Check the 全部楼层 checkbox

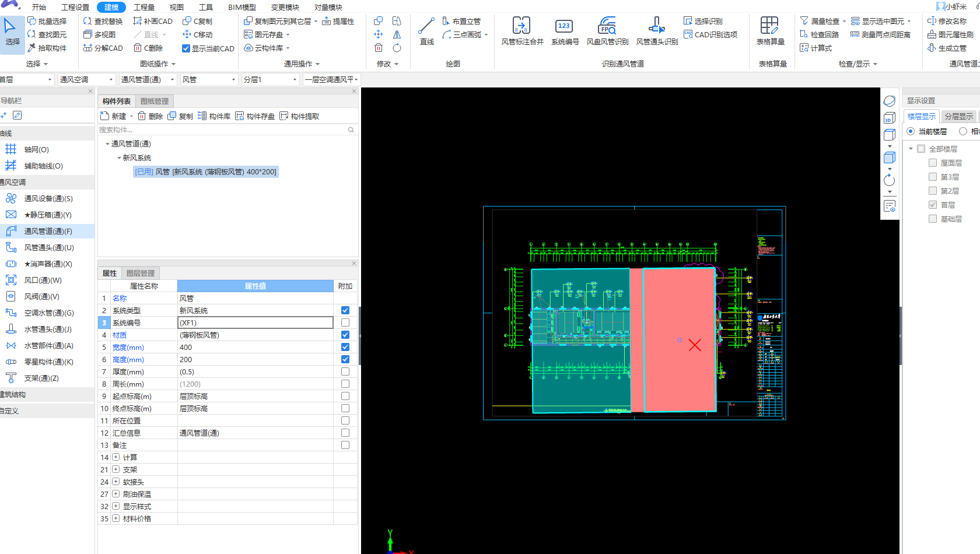coord(921,149)
